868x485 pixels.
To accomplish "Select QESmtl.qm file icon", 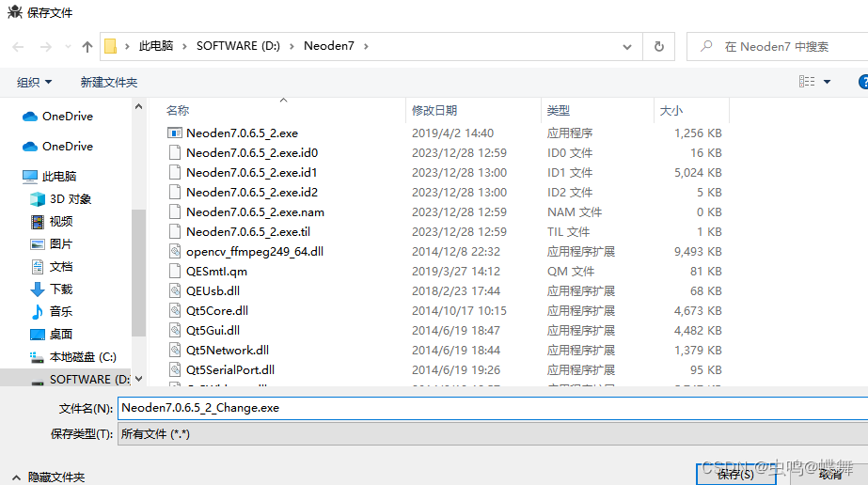I will coord(175,271).
